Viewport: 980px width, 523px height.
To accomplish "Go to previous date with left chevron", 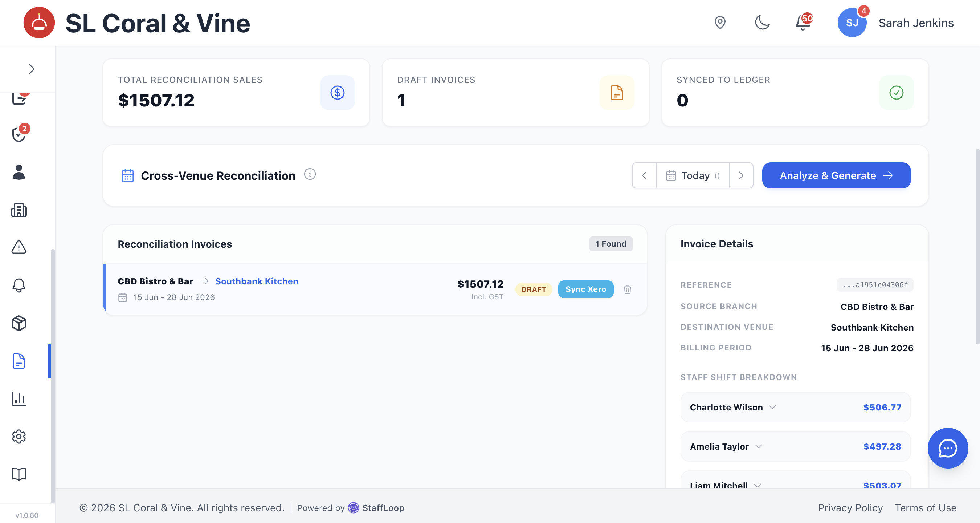I will pos(644,175).
